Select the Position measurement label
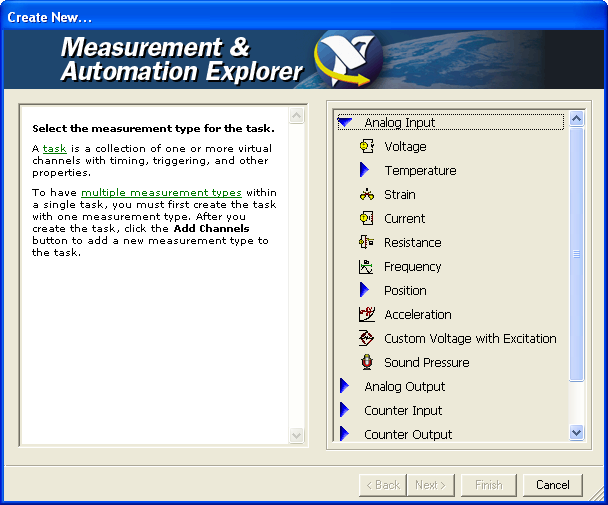This screenshot has height=505, width=608. point(405,291)
